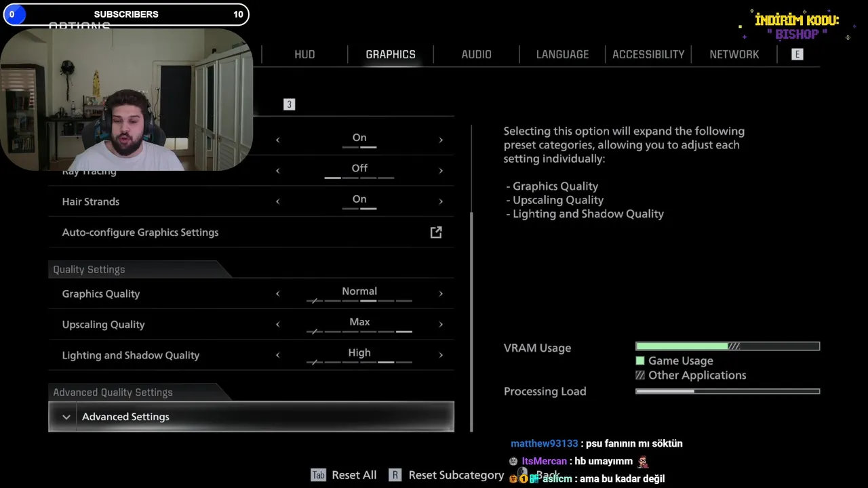Click the VRAM Usage bar
This screenshot has height=488, width=868.
tap(728, 346)
